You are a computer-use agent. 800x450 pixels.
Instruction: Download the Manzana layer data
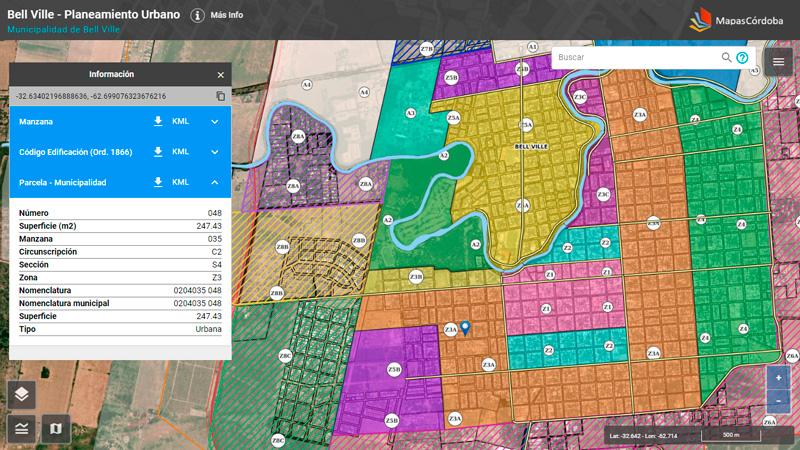tap(157, 121)
